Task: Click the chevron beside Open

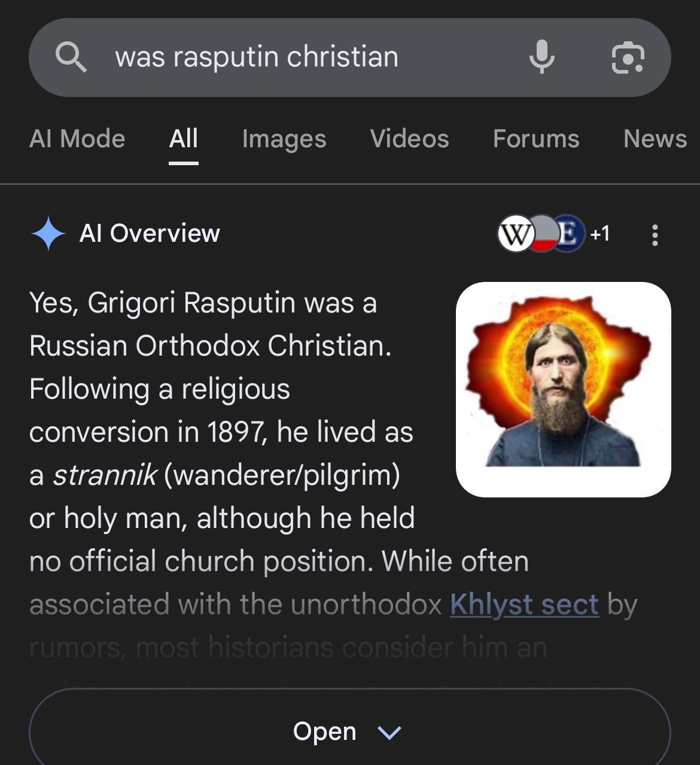Action: pos(389,732)
